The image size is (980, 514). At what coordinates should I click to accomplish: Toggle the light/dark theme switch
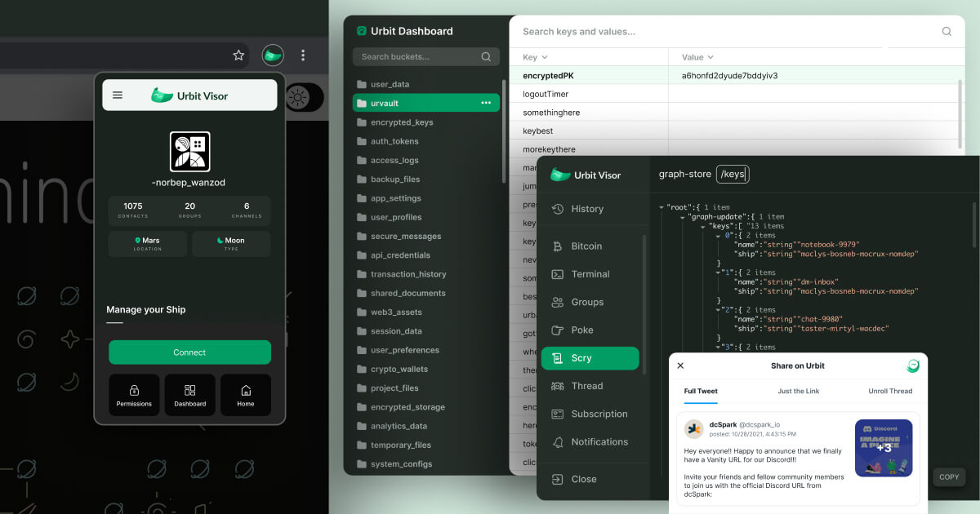(x=304, y=98)
